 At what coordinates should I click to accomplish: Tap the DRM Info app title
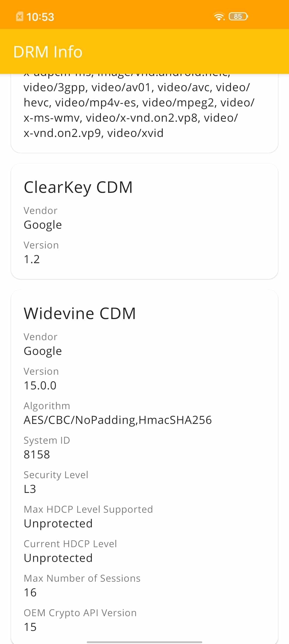[48, 52]
